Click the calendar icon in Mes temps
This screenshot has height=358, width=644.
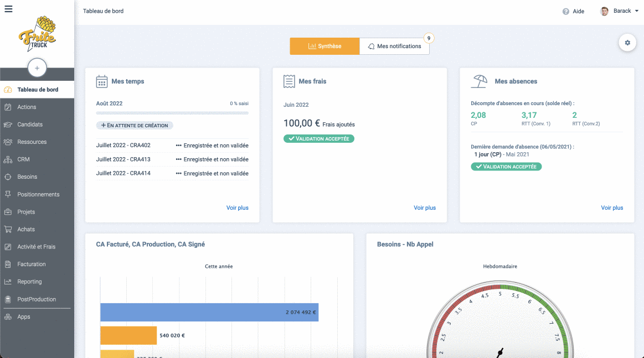pyautogui.click(x=102, y=82)
